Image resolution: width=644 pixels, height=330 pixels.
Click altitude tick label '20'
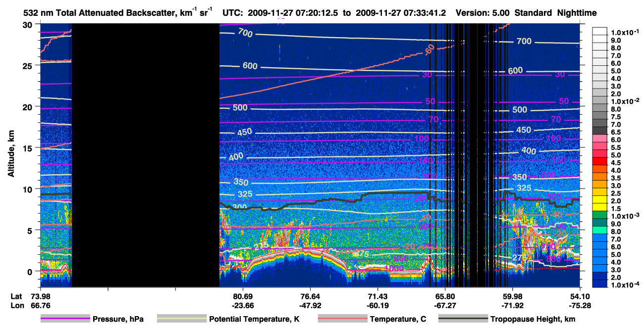click(28, 106)
